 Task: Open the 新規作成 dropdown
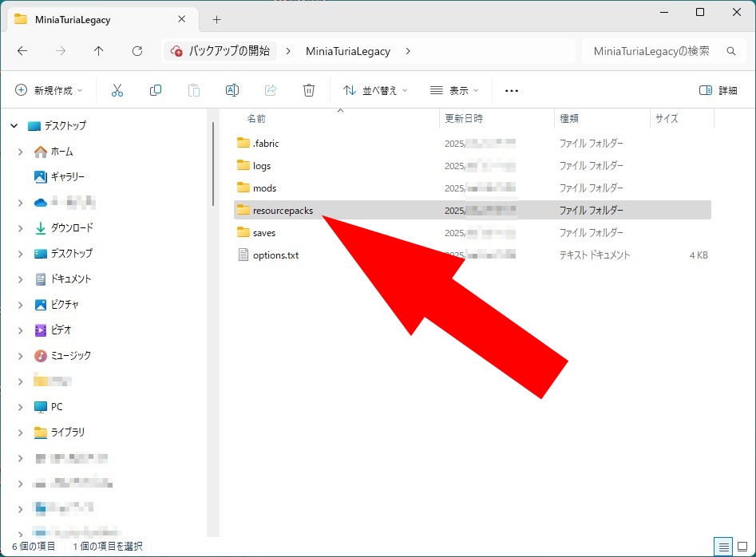click(49, 91)
